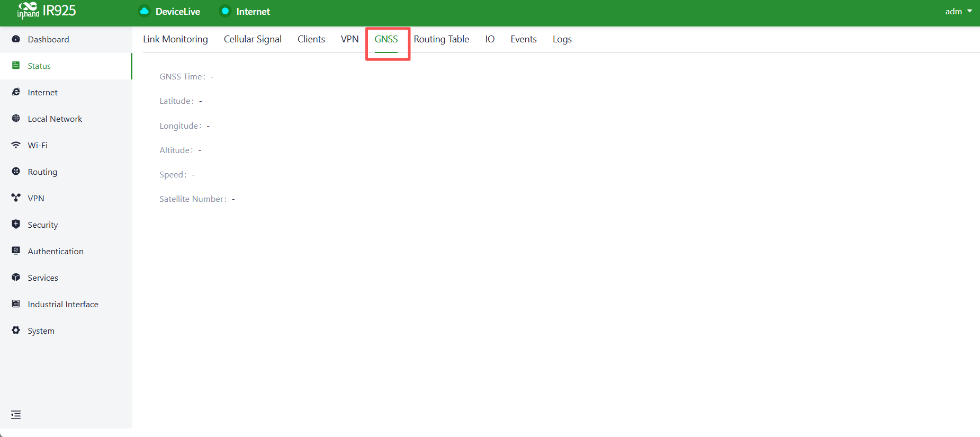Click the Latitude label
Image resolution: width=980 pixels, height=437 pixels.
(x=176, y=101)
